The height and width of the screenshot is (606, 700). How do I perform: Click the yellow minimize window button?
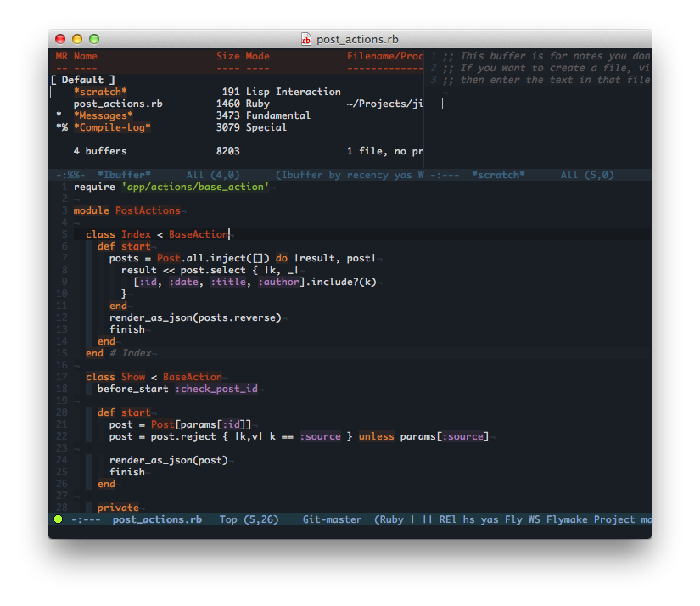point(77,39)
